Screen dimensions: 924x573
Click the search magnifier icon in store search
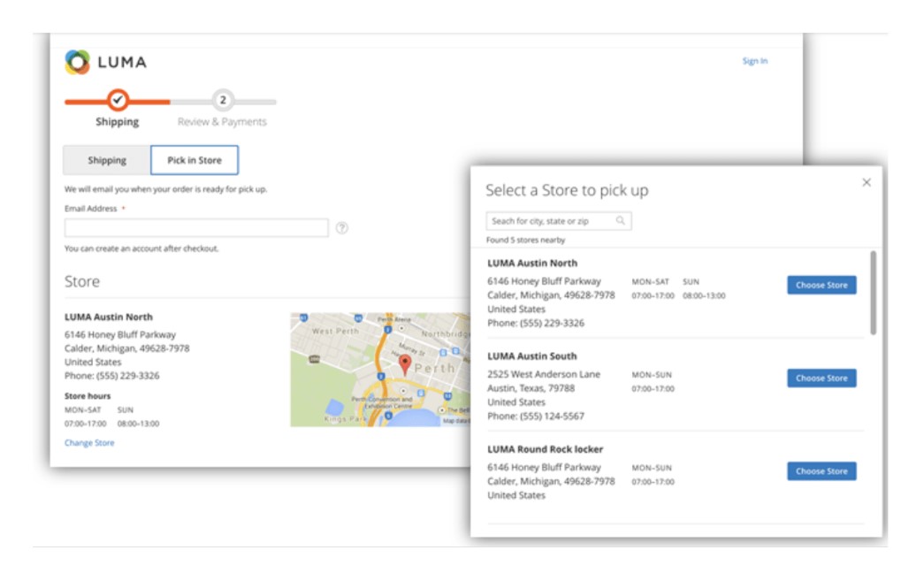(x=621, y=220)
